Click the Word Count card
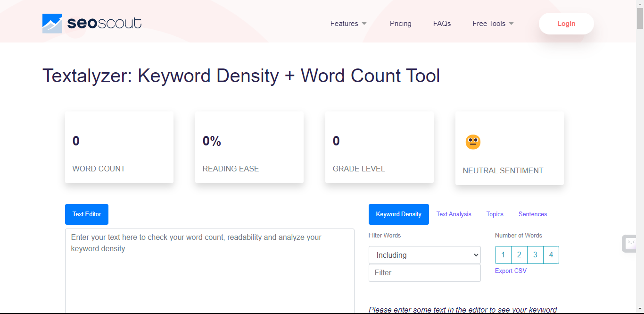This screenshot has height=314, width=644. (119, 147)
